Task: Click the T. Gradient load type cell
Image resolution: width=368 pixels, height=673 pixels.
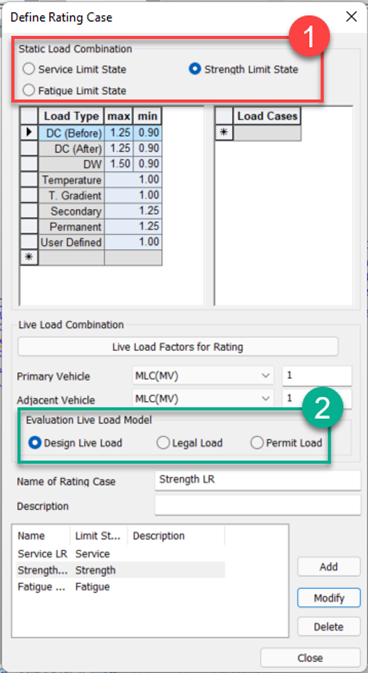Action: click(x=71, y=195)
